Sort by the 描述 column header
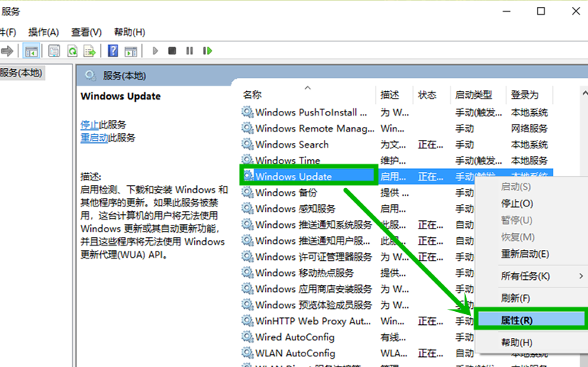 pyautogui.click(x=394, y=95)
